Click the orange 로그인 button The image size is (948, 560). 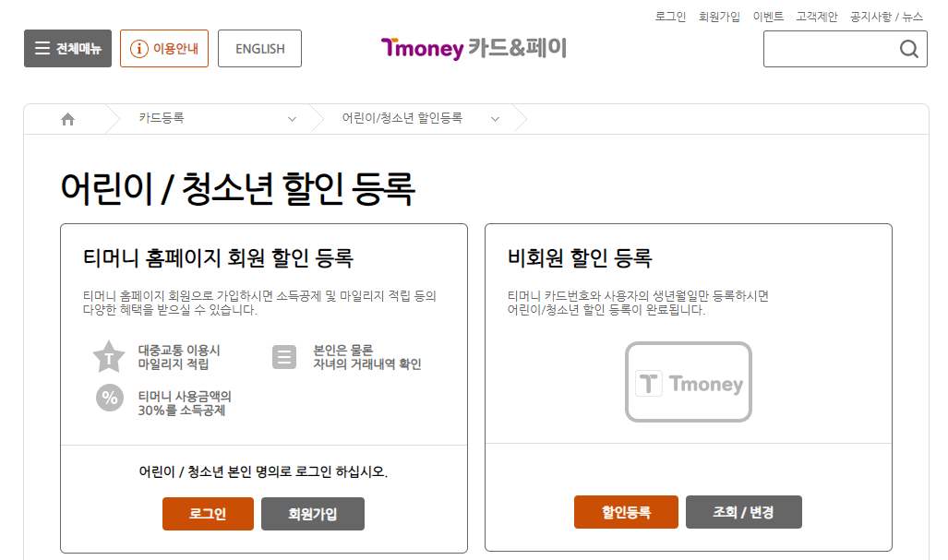click(x=208, y=514)
